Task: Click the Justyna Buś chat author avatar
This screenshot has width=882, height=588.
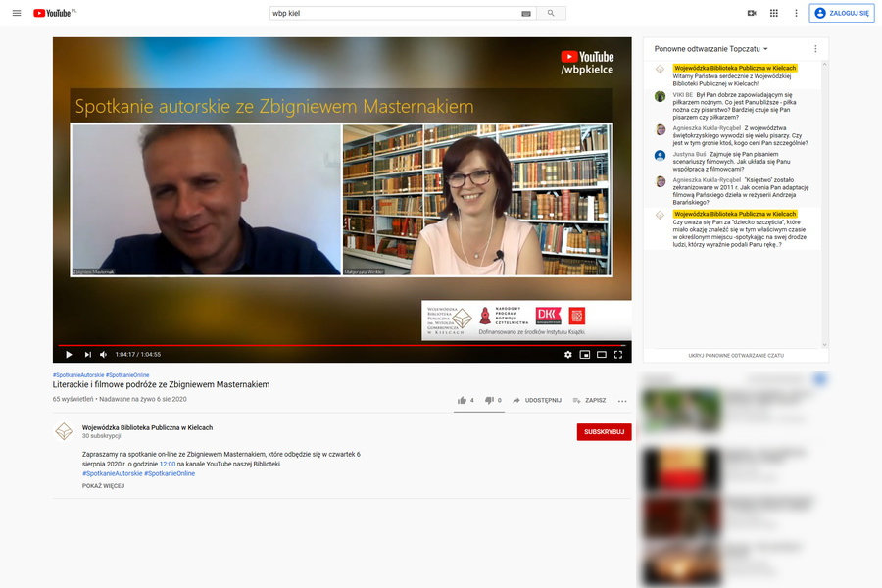Action: coord(661,156)
